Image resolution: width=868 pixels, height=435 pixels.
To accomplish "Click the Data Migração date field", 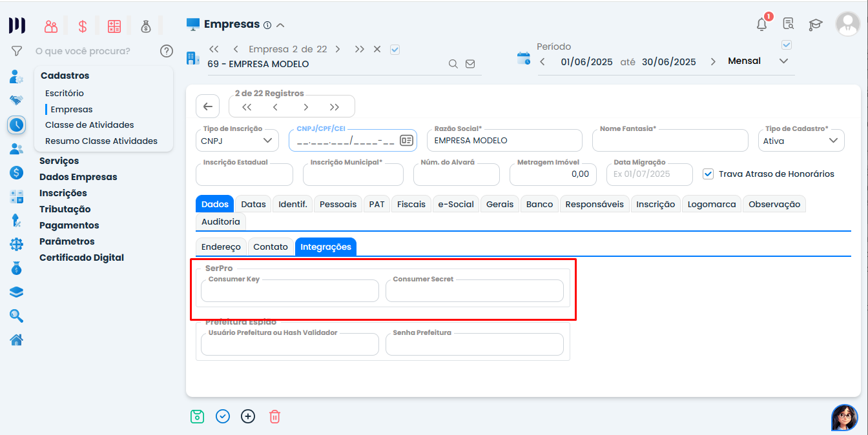I will 649,174.
